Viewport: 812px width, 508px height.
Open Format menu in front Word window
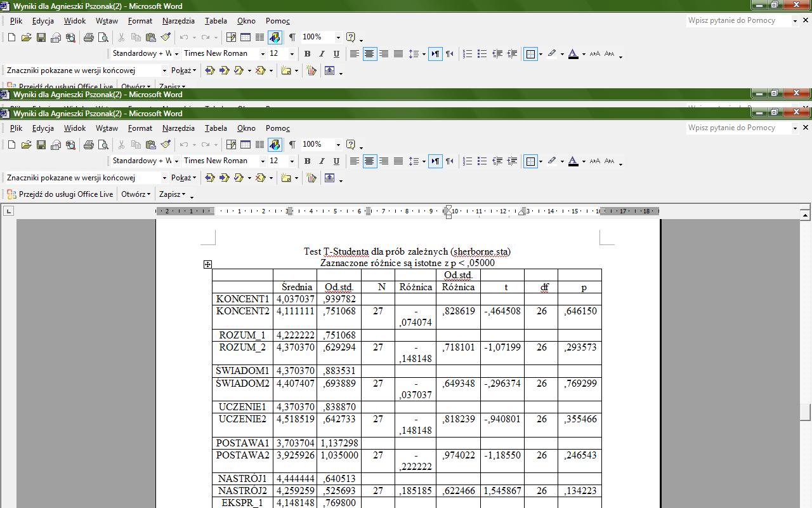pos(140,128)
